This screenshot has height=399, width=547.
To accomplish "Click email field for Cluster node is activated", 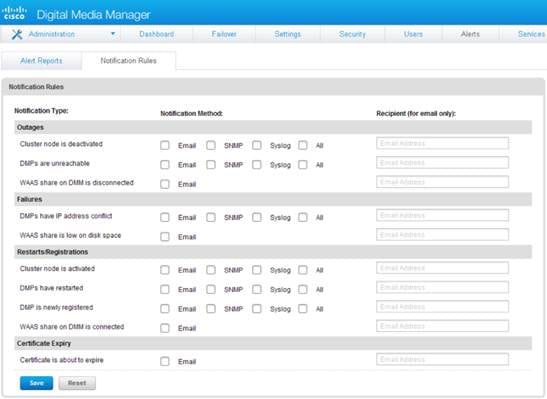I will tap(442, 268).
